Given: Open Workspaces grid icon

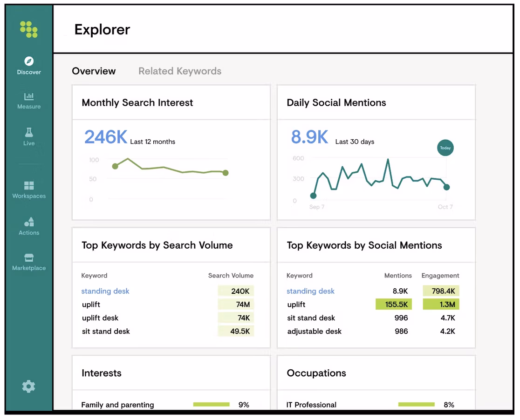Looking at the screenshot, I should click(x=29, y=185).
